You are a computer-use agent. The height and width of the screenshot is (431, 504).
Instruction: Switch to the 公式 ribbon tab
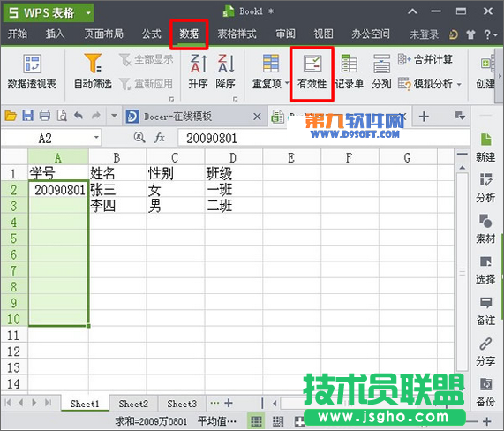coord(151,34)
